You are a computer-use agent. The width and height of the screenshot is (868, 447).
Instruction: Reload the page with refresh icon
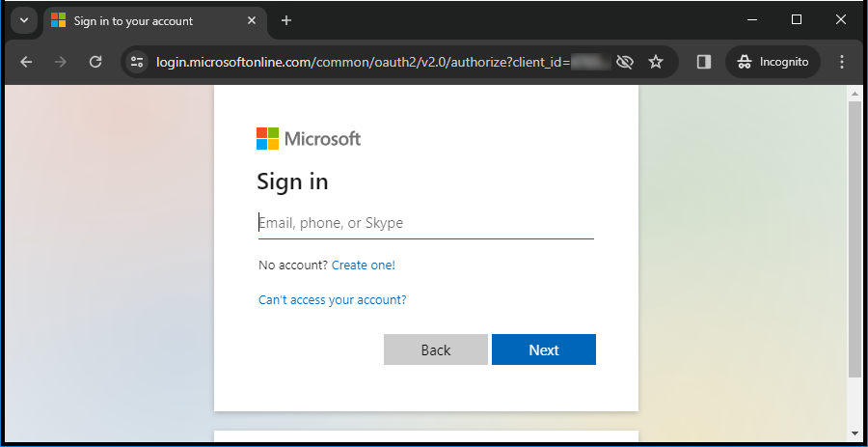pyautogui.click(x=95, y=62)
